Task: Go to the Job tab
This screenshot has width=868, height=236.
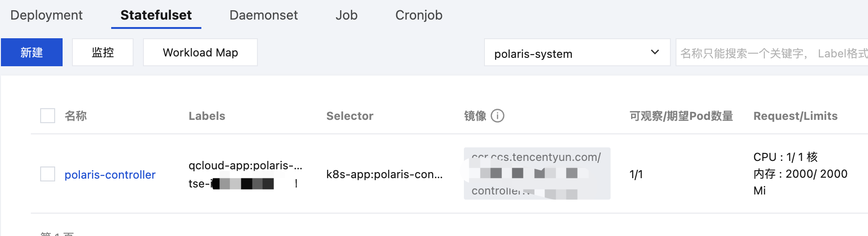Action: 346,15
